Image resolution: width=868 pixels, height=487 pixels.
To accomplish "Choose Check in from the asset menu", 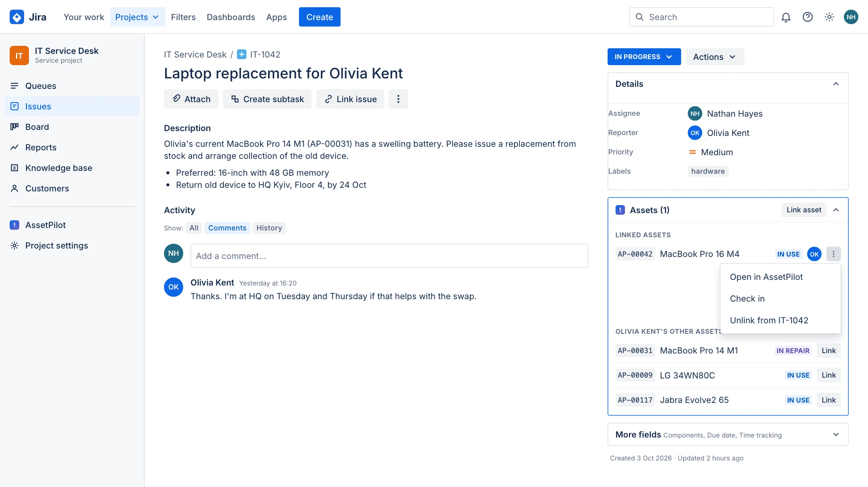I will click(780, 299).
